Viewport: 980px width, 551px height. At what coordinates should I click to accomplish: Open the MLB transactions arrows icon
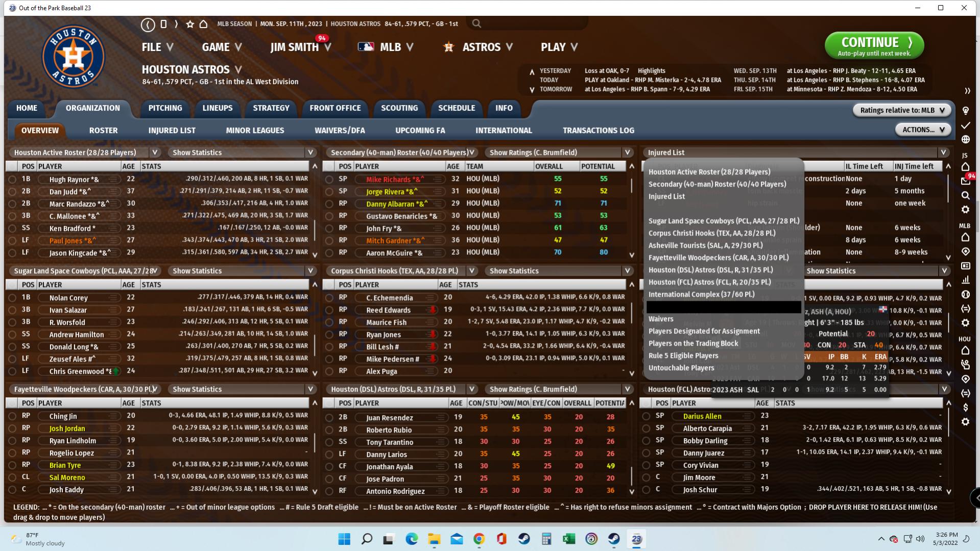[x=965, y=308]
